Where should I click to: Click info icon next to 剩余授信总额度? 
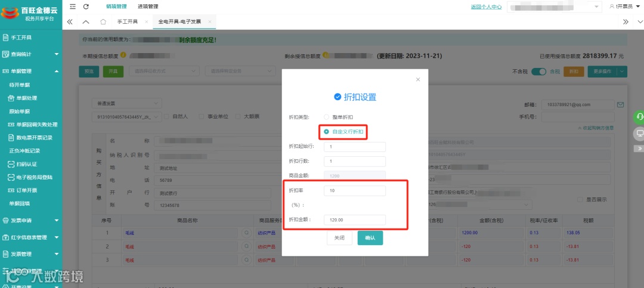coord(326,55)
